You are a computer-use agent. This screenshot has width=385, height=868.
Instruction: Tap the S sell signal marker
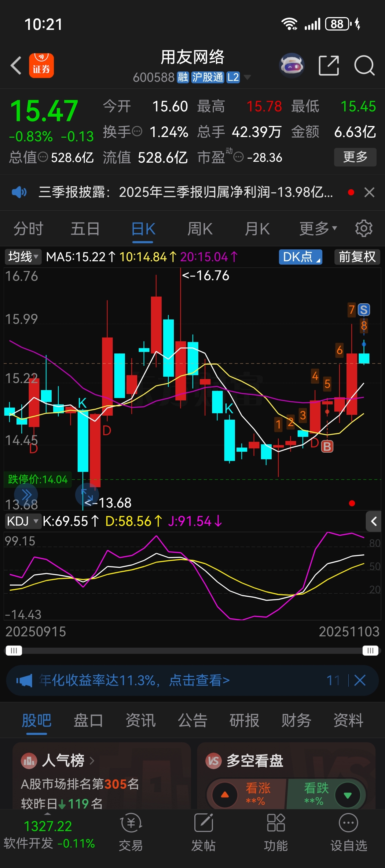[x=364, y=309]
